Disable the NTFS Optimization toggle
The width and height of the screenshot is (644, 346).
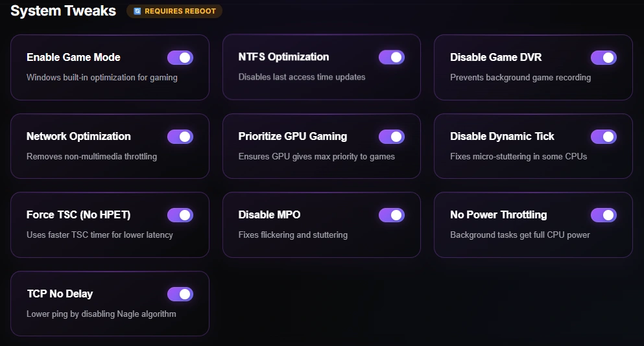[x=392, y=57]
